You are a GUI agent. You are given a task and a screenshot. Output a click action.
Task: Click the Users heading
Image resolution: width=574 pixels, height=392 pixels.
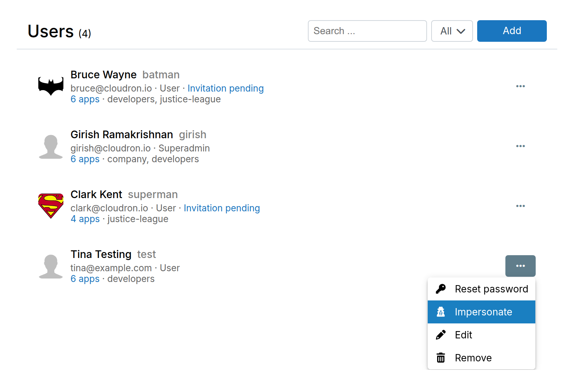[51, 31]
